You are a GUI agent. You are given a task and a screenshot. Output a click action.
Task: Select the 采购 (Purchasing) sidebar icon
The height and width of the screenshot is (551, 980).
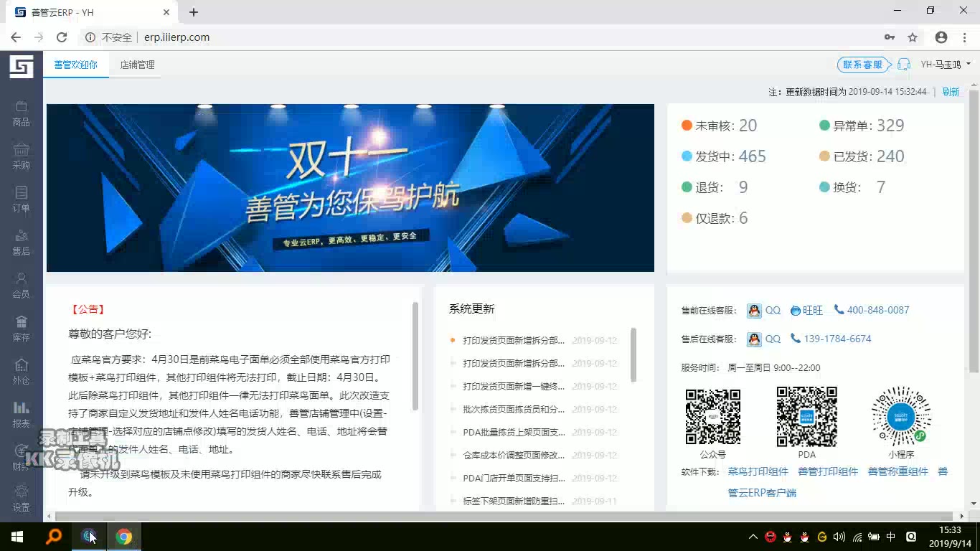pos(21,156)
